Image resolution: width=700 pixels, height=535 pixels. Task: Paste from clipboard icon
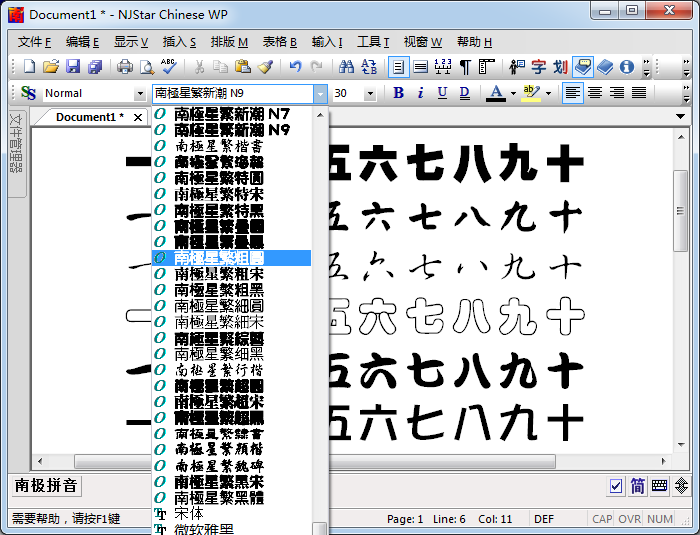tap(242, 67)
